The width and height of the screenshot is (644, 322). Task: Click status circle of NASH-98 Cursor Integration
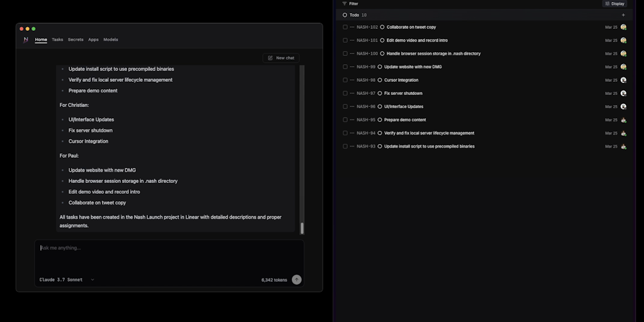coord(380,80)
